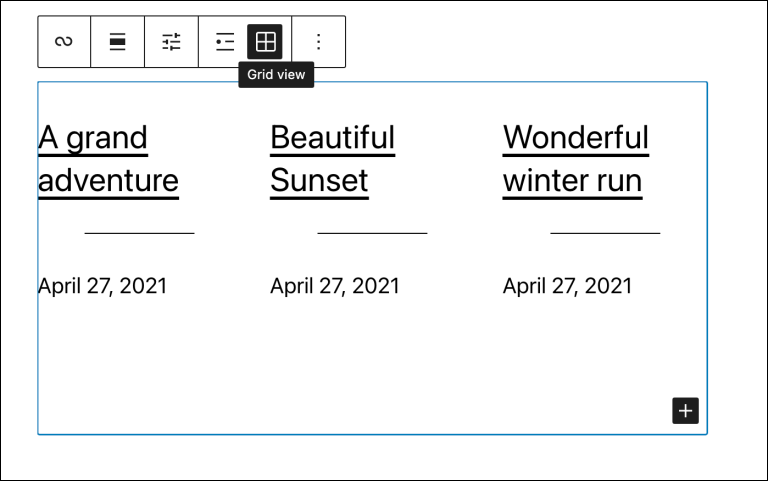Switch to List view layout

(225, 42)
